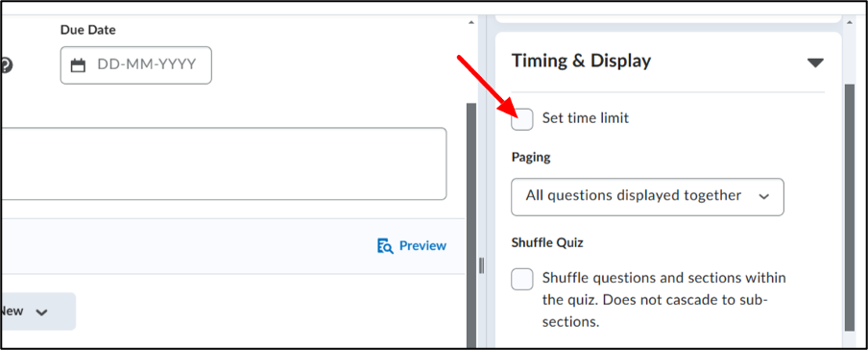Click the left pane scroll up arrow
The width and height of the screenshot is (868, 350).
(471, 23)
